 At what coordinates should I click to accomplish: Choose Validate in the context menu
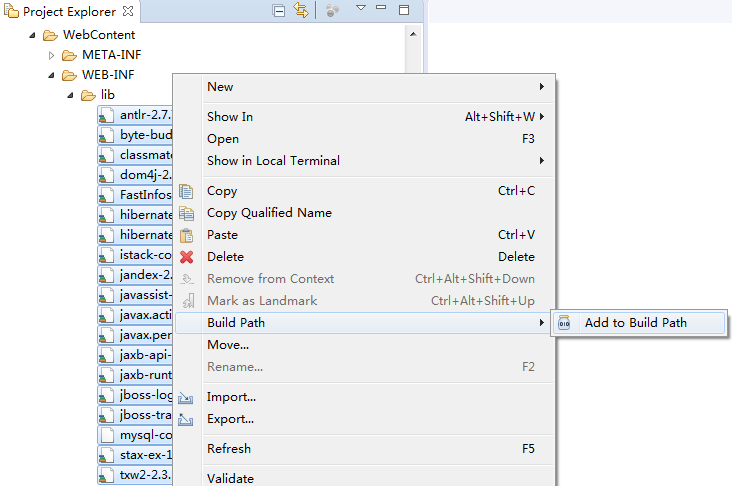pos(364,479)
